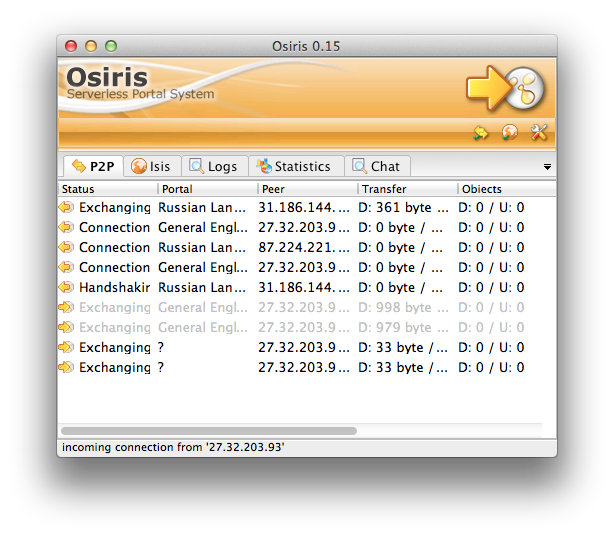Switch to the Chat tab
The height and width of the screenshot is (536, 614).
tap(376, 166)
